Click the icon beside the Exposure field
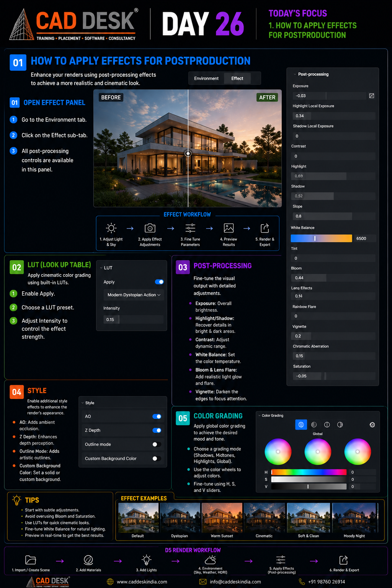 371,96
